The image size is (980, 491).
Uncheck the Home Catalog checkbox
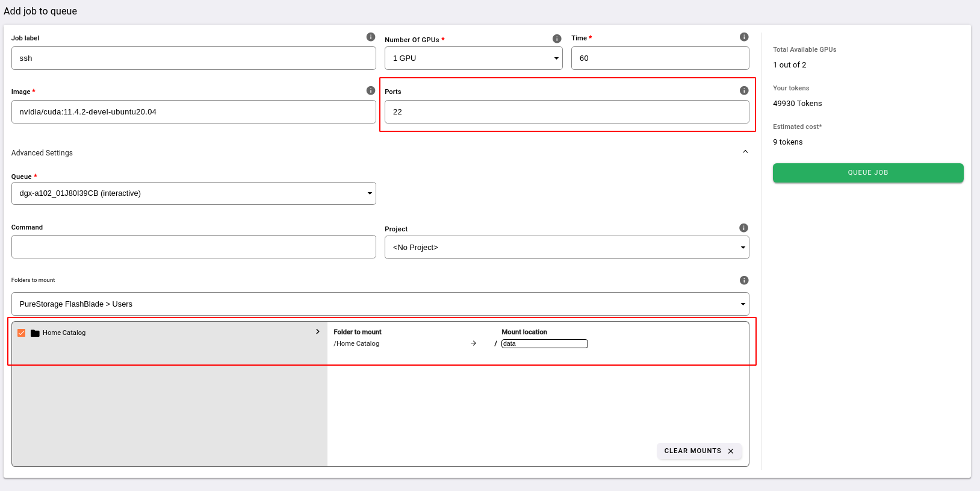[22, 333]
